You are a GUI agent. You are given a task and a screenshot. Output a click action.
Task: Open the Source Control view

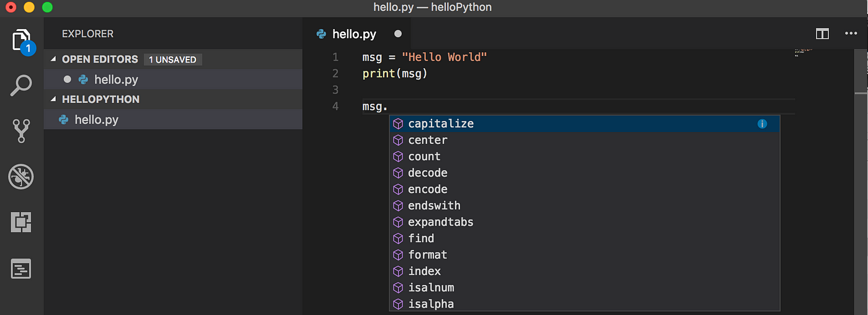[x=22, y=131]
